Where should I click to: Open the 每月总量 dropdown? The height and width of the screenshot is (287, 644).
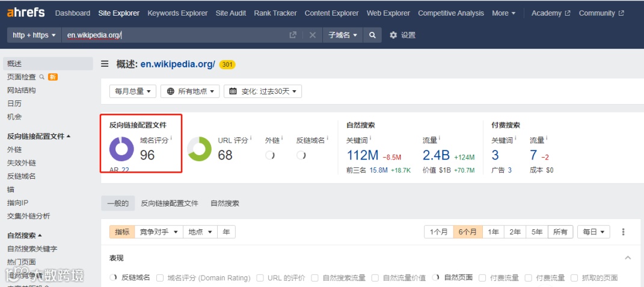point(133,91)
